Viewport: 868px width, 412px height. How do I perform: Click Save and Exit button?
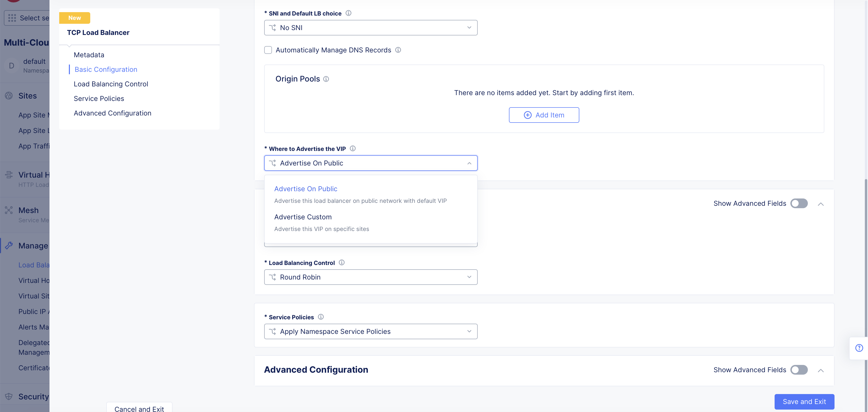pyautogui.click(x=804, y=402)
